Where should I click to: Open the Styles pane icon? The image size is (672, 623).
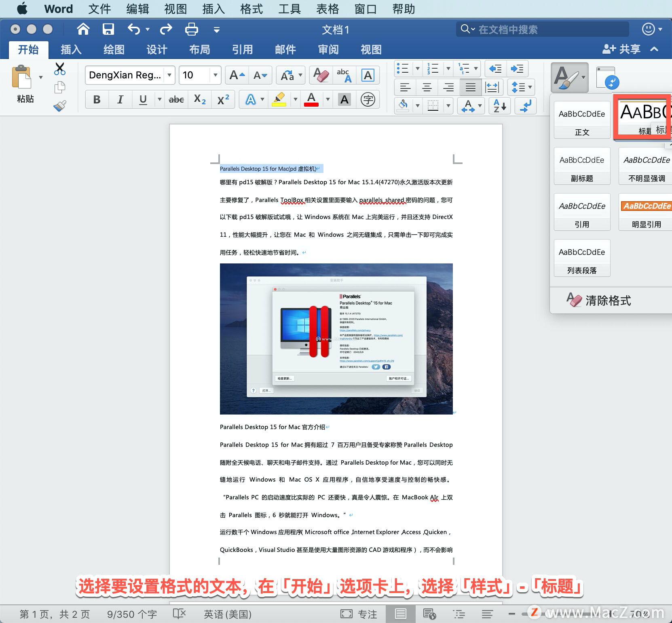coord(607,78)
